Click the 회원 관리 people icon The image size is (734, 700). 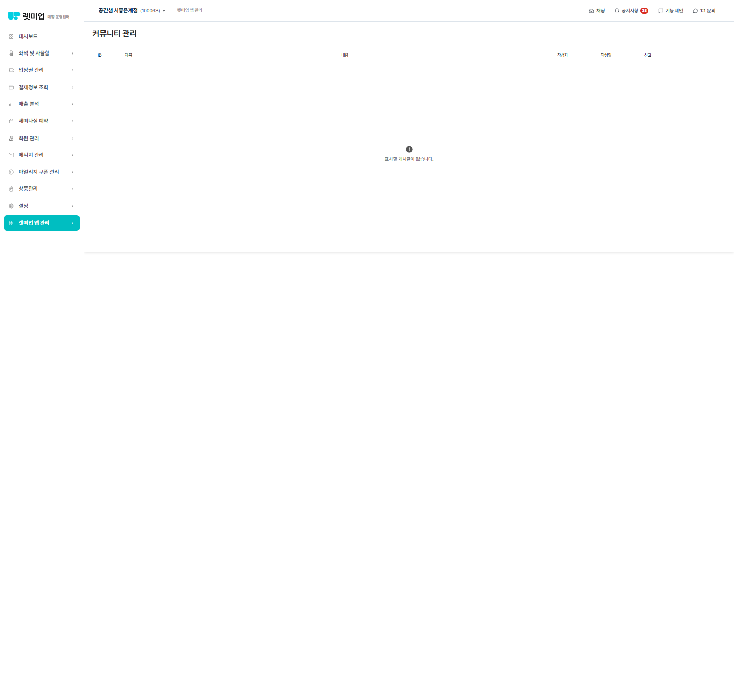(11, 138)
